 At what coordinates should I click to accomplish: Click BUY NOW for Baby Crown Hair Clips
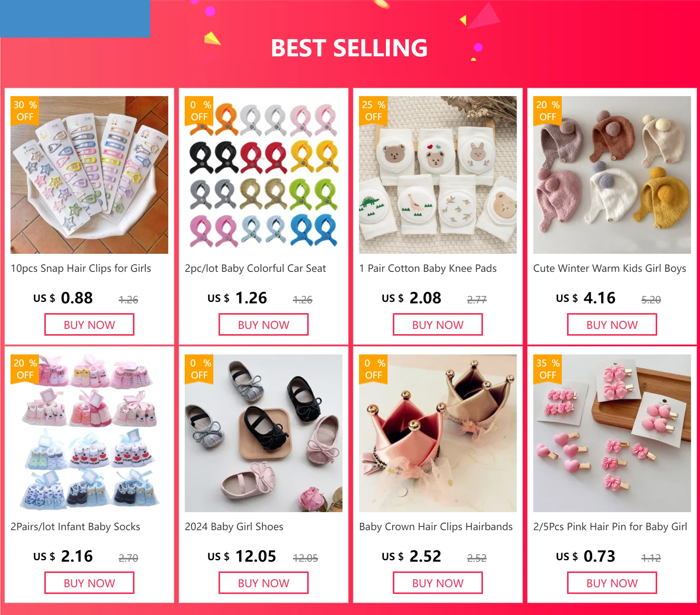[438, 583]
